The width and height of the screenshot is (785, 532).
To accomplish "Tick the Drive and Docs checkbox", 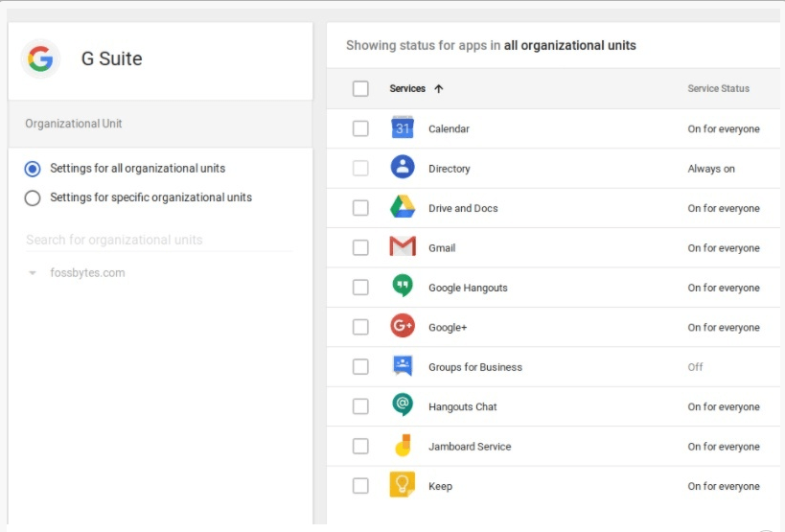I will tap(360, 208).
